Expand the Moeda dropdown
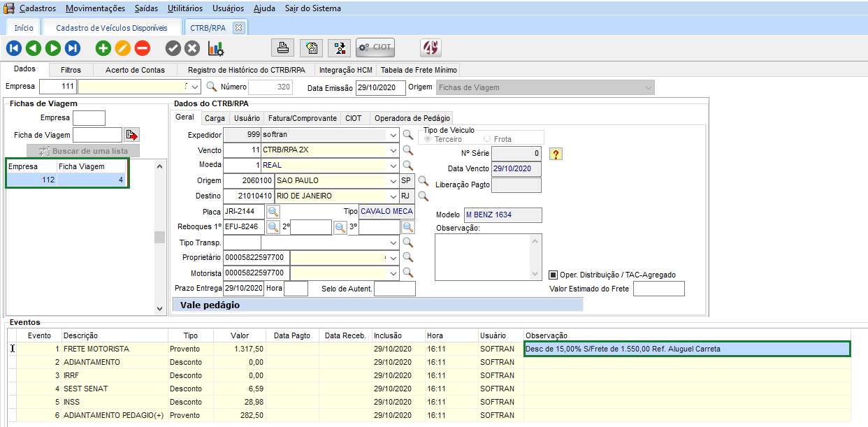This screenshot has width=868, height=427. coord(394,166)
